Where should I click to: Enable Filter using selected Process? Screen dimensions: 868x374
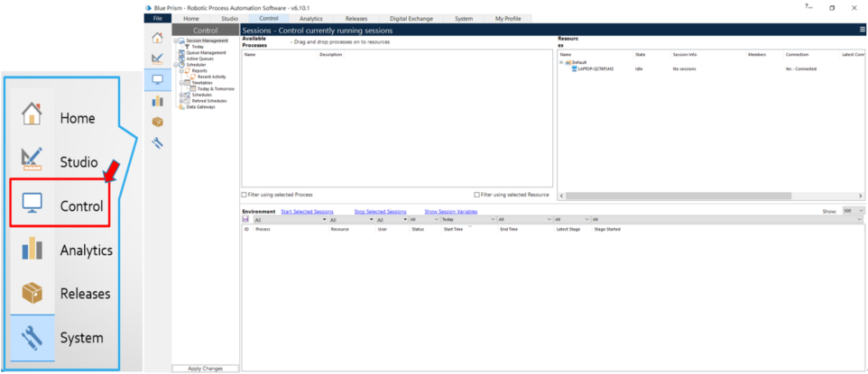click(x=245, y=195)
